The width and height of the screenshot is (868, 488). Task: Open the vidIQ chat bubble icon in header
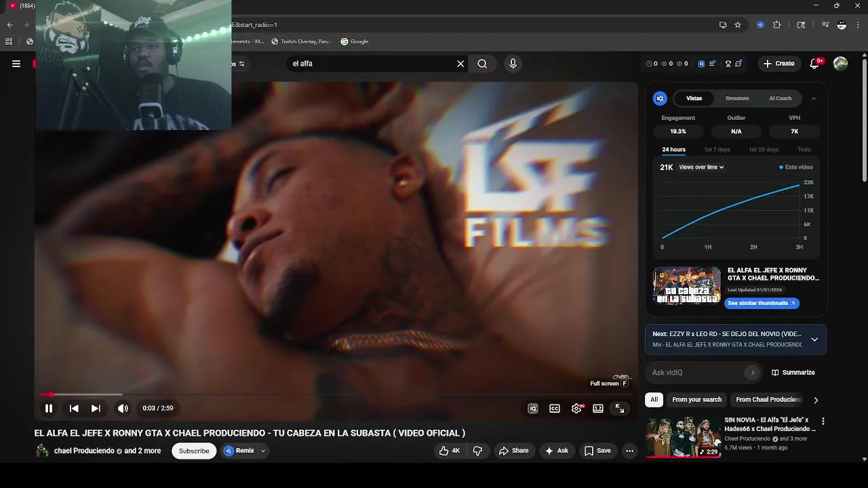pyautogui.click(x=738, y=64)
